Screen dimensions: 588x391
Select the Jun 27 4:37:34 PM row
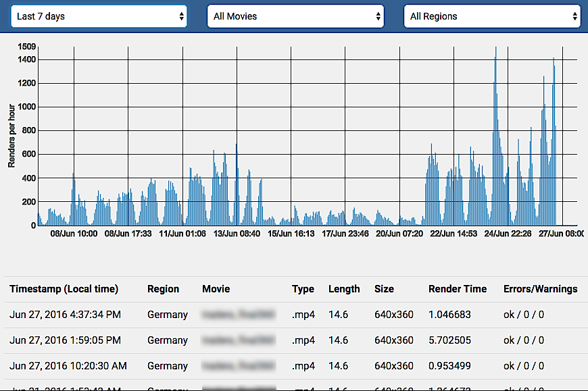[x=65, y=315]
